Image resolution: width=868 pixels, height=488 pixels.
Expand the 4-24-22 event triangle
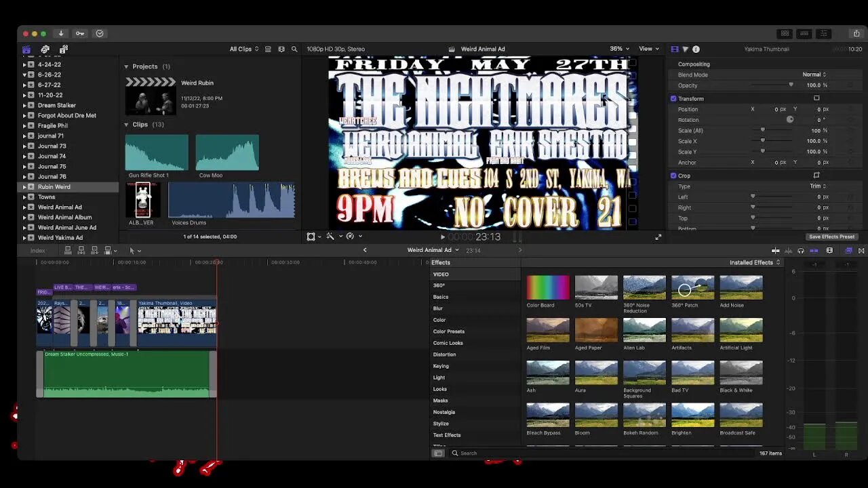click(24, 64)
